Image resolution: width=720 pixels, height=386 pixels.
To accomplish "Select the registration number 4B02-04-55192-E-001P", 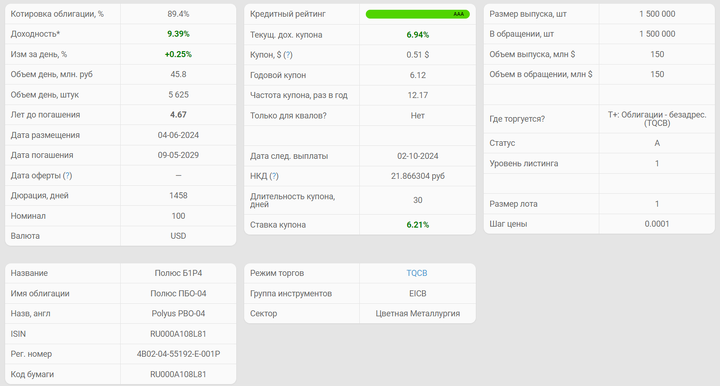I will point(178,354).
